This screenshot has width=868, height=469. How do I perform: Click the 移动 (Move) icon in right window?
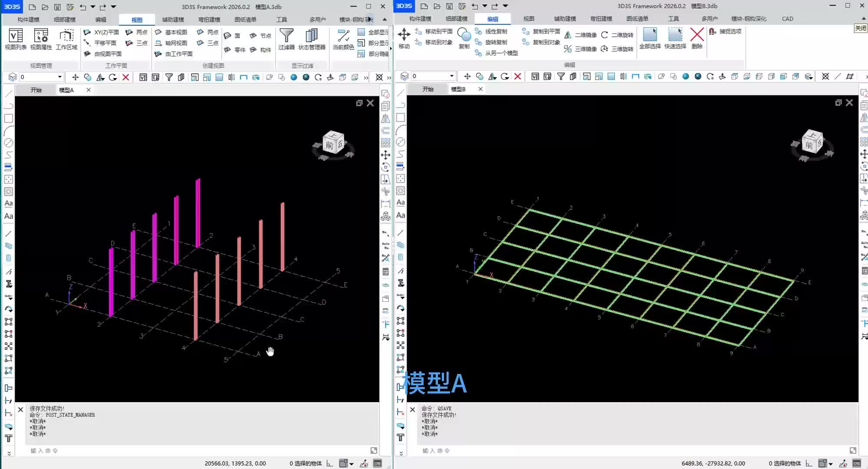tap(404, 35)
